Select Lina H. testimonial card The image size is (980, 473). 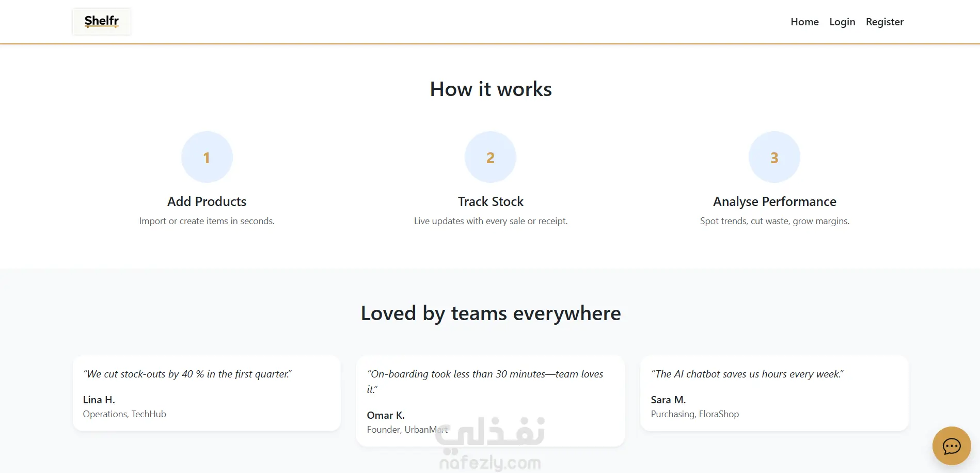[x=207, y=393]
